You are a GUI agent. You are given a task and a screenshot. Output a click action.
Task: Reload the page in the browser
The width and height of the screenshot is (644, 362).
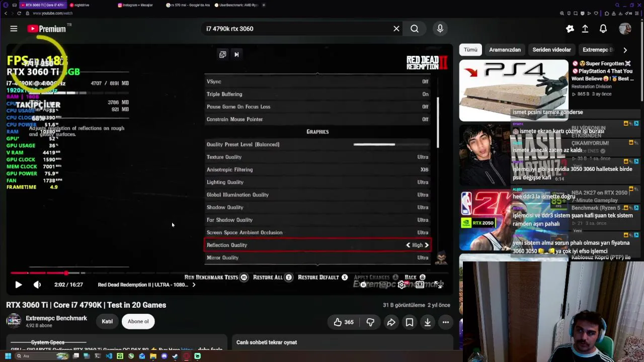click(x=19, y=13)
